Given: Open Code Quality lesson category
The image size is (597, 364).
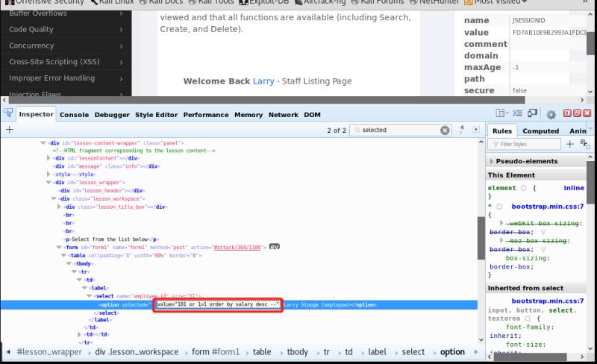Looking at the screenshot, I should 66,29.
